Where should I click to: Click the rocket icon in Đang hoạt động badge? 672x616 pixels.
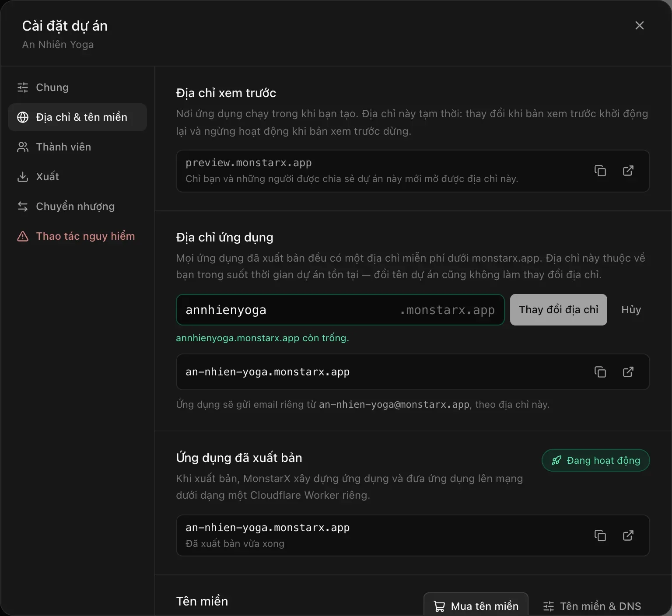click(x=556, y=460)
